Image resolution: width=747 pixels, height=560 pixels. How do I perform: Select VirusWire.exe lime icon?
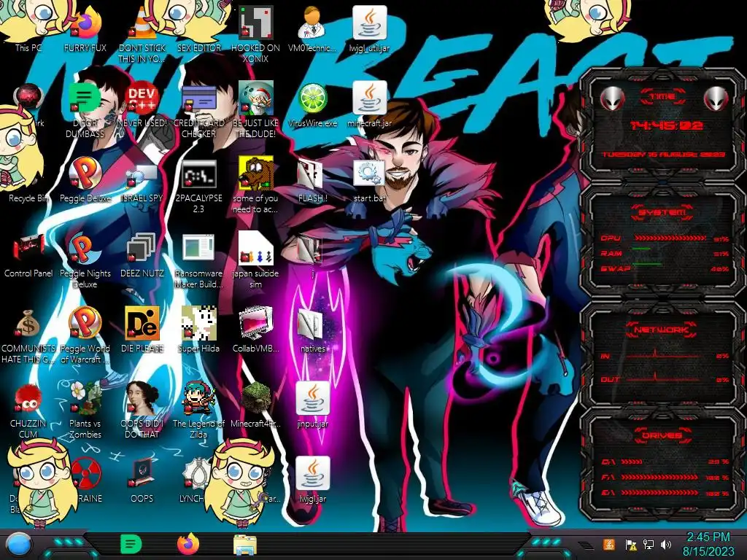pos(312,105)
